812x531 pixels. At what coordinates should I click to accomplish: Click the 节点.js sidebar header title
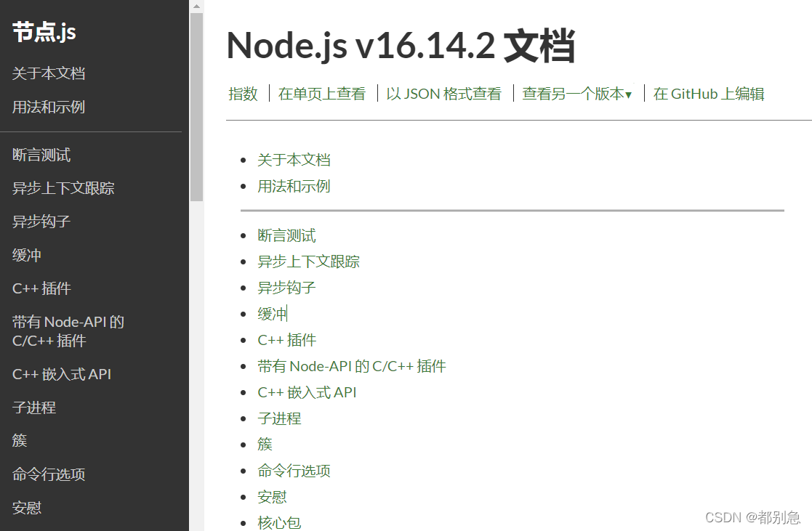pyautogui.click(x=44, y=32)
